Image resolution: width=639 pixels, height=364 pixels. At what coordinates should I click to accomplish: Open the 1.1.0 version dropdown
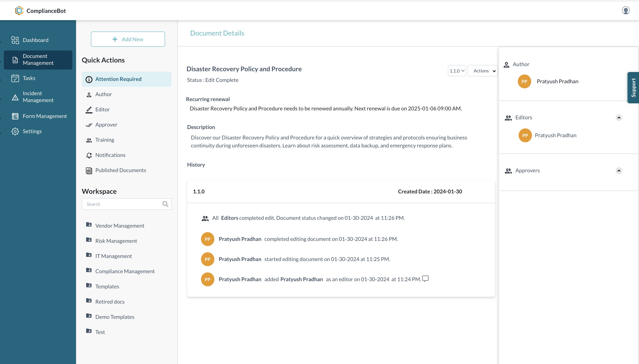tap(457, 71)
